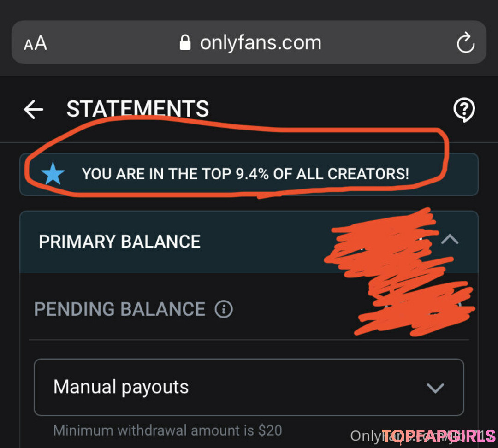The image size is (498, 448).
Task: Collapse the Primary Balance section chevron
Action: coord(450,240)
